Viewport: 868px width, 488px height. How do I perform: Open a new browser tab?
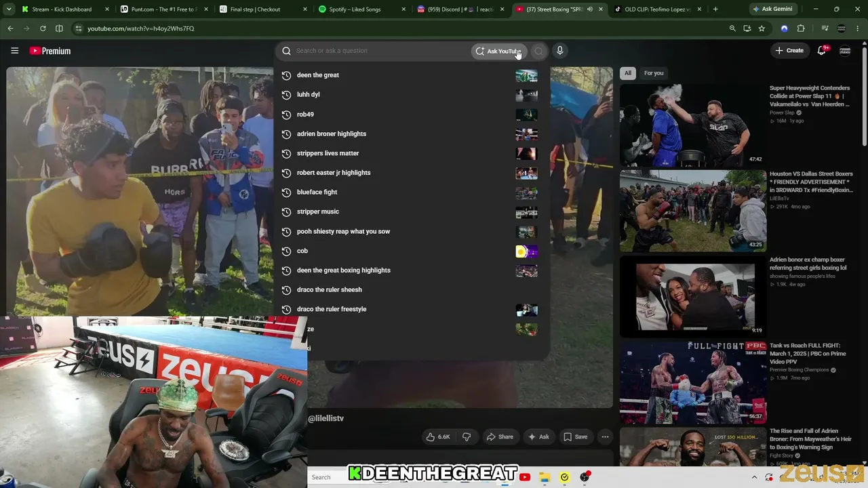coord(715,9)
